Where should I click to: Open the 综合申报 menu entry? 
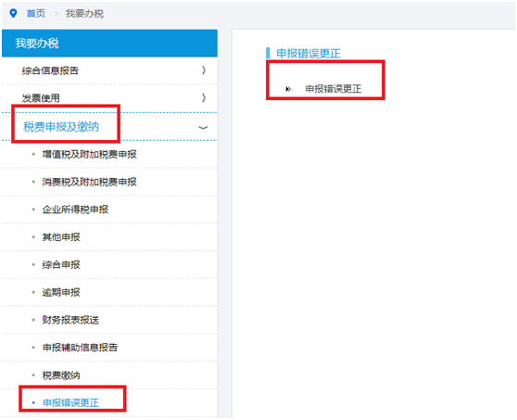pyautogui.click(x=61, y=264)
